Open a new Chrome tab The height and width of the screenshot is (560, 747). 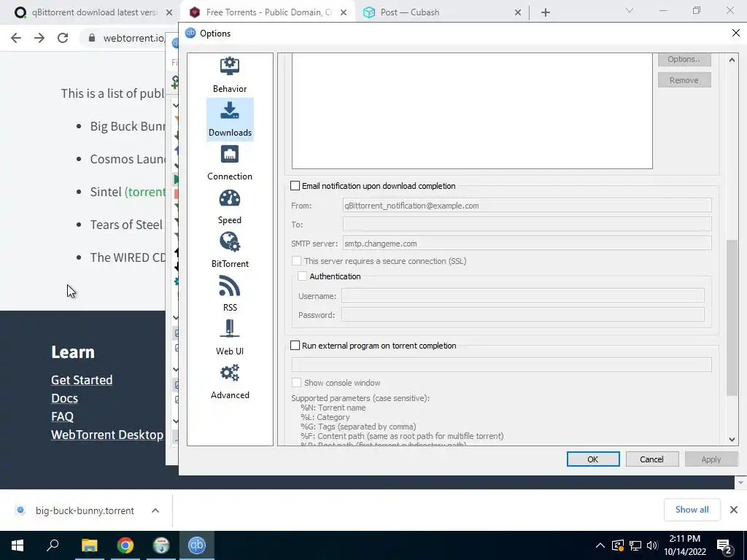click(546, 12)
